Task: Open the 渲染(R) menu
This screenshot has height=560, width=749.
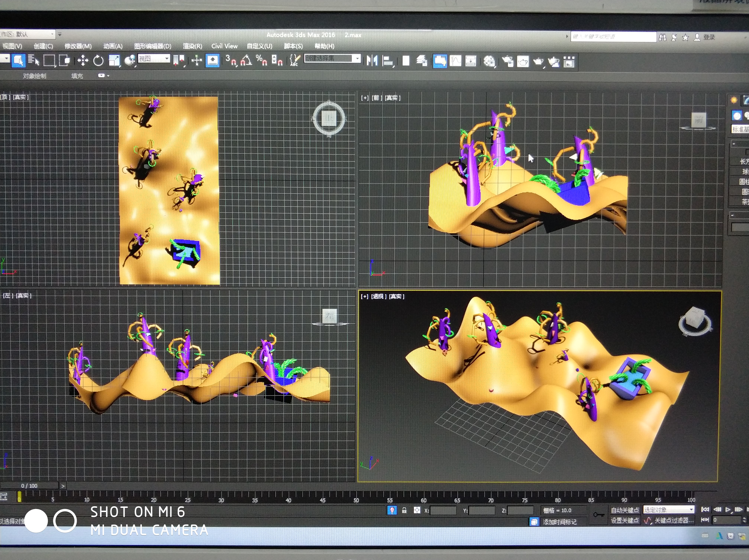Action: click(x=192, y=46)
